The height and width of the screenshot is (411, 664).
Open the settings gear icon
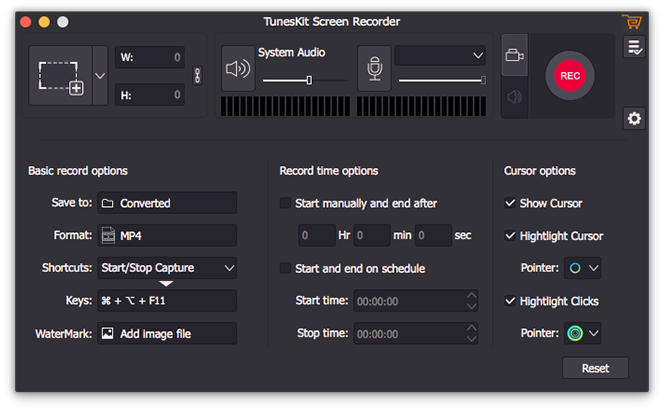[634, 118]
